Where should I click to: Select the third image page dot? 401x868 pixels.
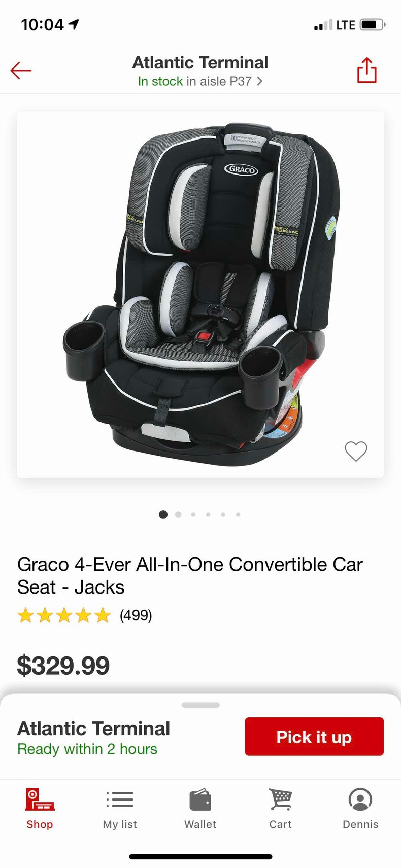(x=193, y=514)
